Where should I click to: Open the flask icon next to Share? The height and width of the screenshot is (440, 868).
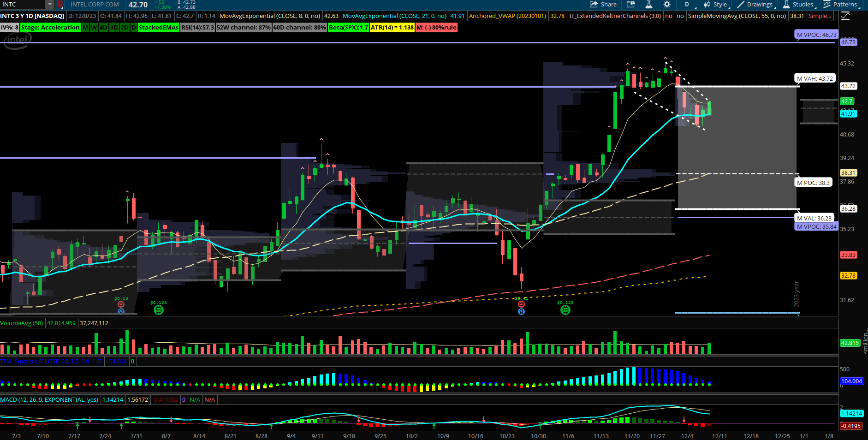[648, 5]
